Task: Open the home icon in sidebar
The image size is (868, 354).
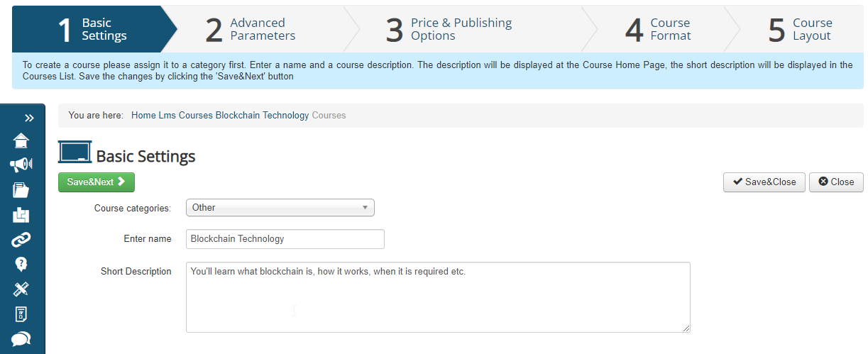Action: pos(21,140)
